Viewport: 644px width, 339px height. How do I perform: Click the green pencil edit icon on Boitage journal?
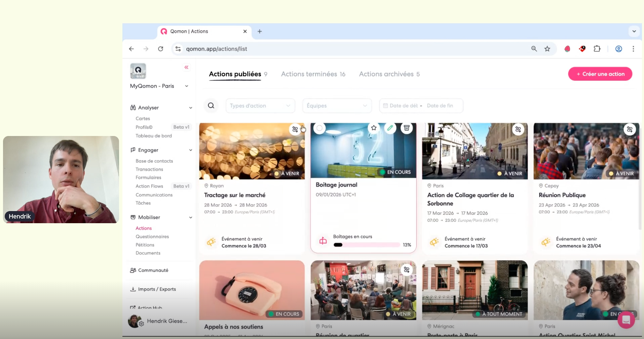tap(390, 128)
